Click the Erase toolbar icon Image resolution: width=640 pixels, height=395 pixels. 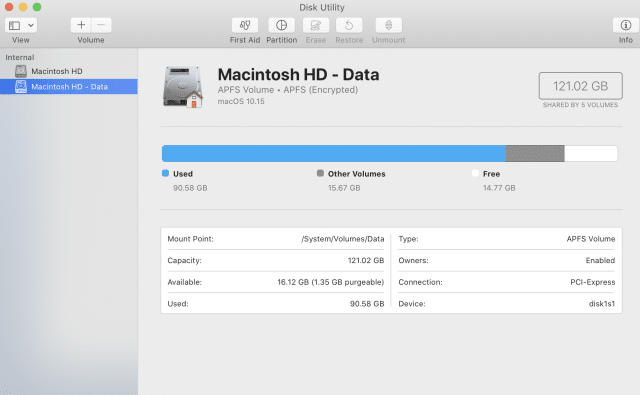point(316,25)
